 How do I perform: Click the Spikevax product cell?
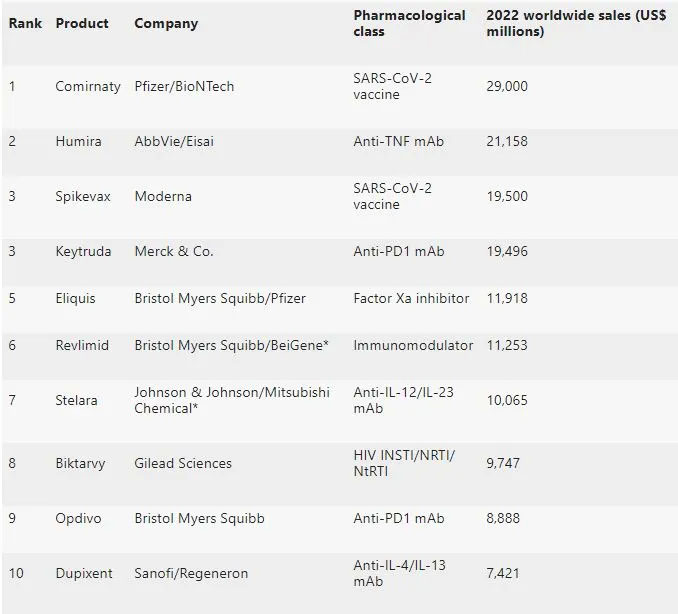83,196
